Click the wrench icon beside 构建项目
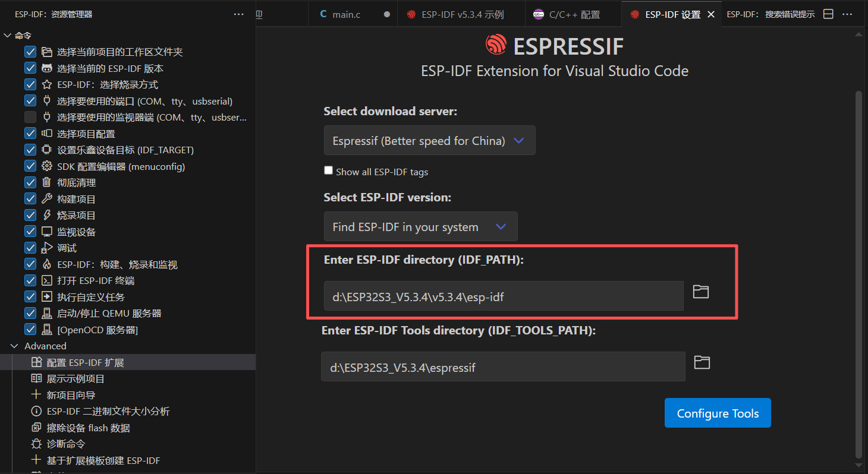Viewport: 868px width, 474px height. [46, 199]
